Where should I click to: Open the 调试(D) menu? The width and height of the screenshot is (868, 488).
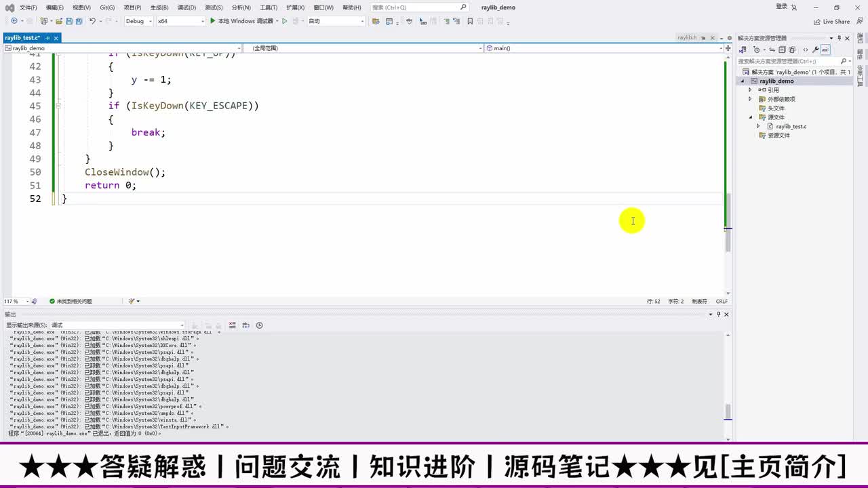tap(186, 7)
